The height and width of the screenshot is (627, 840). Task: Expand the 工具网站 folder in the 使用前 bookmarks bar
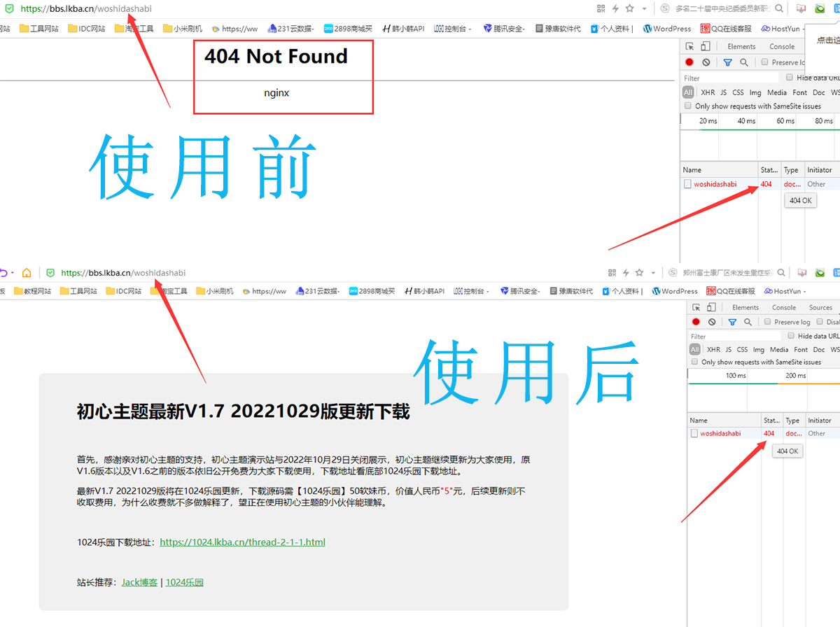[x=38, y=29]
